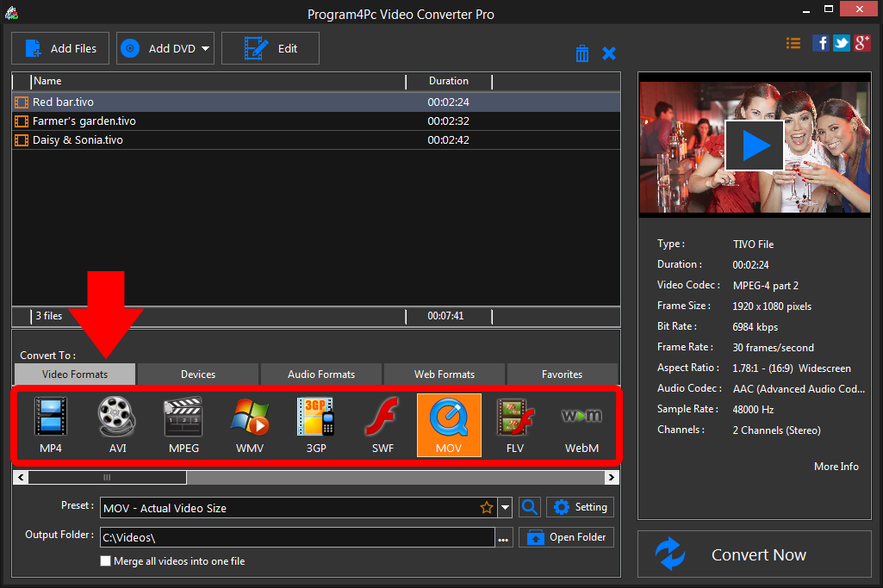
Task: Select the Farmer's garden.tivo row
Action: (x=316, y=121)
